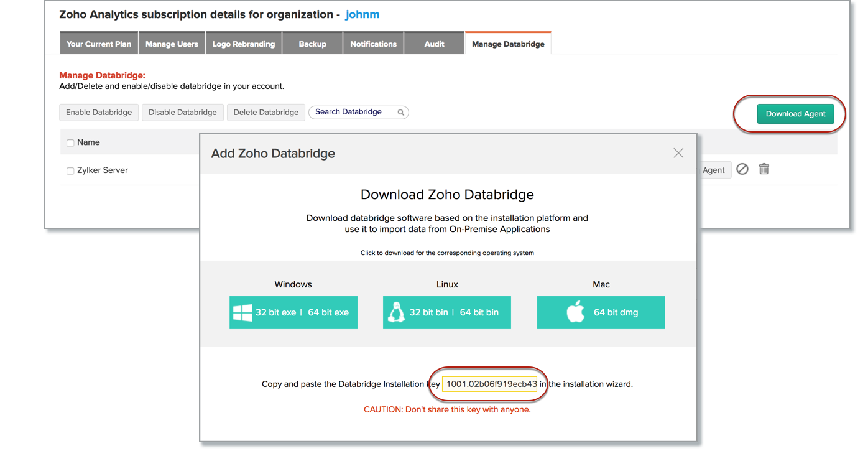Click the Zylker Server name

103,170
